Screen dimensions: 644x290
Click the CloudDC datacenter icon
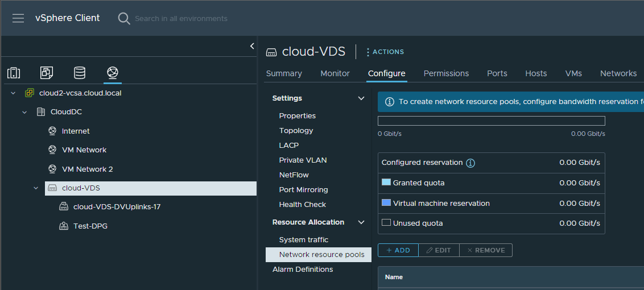pos(40,111)
